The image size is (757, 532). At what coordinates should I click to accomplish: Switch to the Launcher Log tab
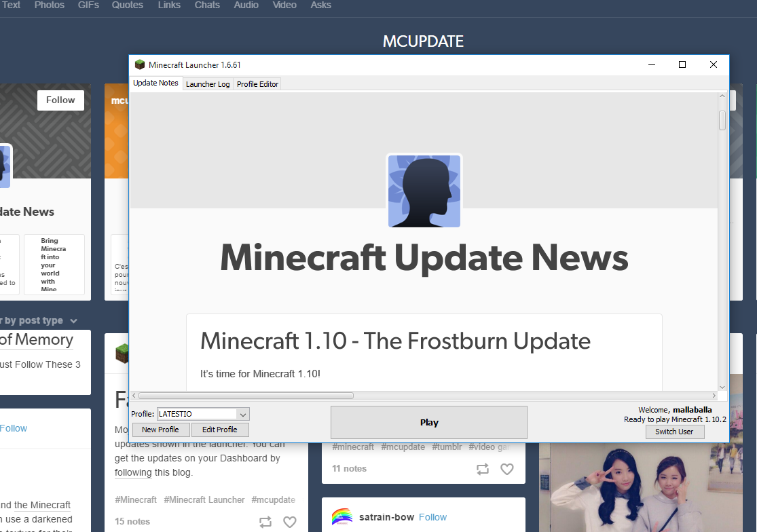pyautogui.click(x=208, y=84)
